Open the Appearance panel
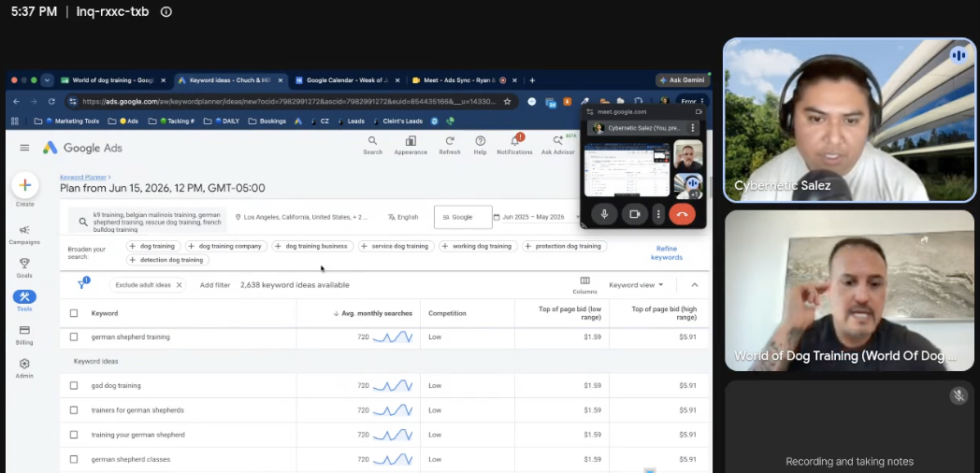This screenshot has height=473, width=980. (x=411, y=145)
